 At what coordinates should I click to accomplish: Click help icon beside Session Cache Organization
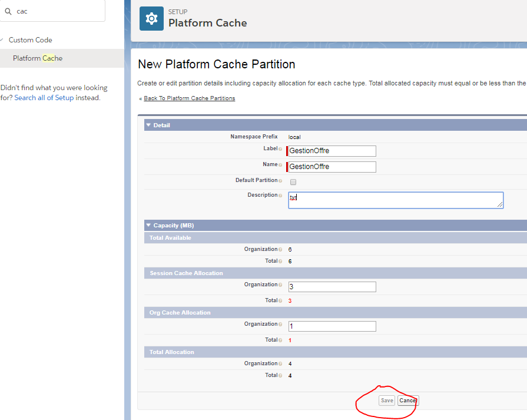280,285
